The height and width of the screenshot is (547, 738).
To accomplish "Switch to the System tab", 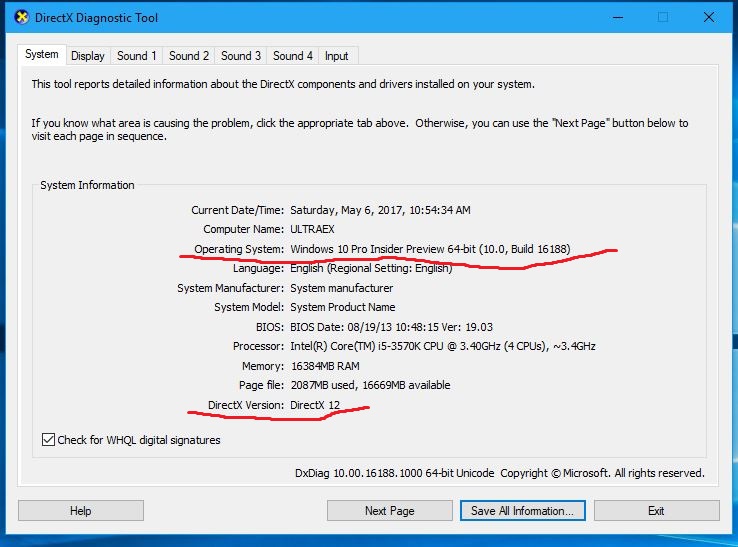I will [42, 55].
